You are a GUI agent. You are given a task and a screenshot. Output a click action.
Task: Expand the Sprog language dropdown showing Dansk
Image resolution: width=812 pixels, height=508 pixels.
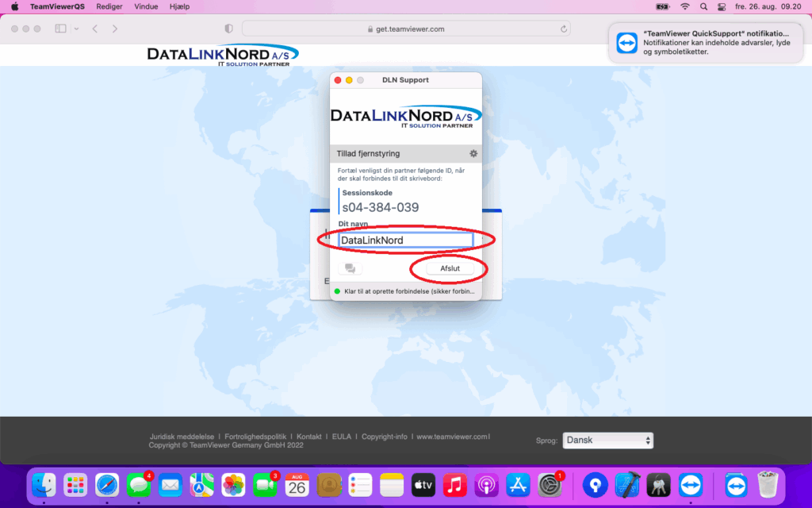pos(607,440)
